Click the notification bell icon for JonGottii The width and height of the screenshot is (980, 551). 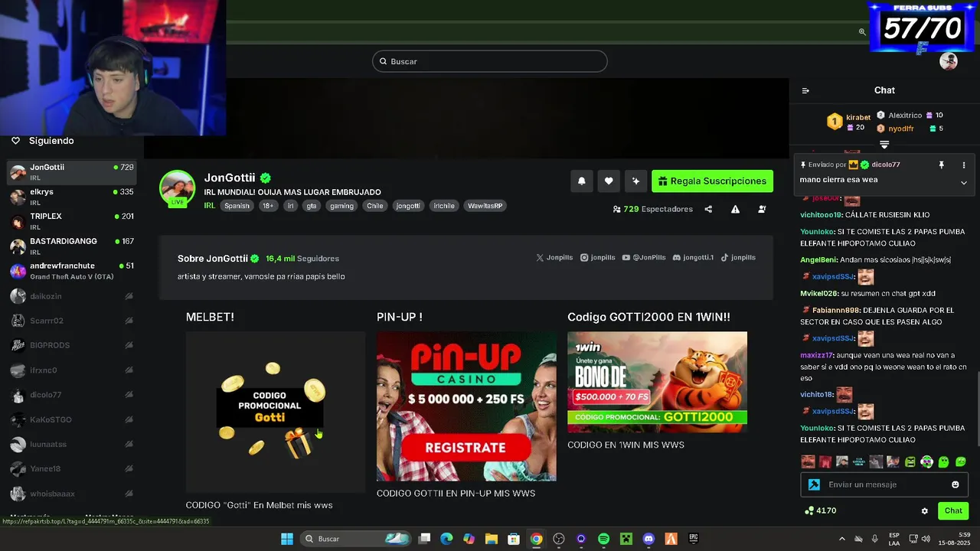581,181
